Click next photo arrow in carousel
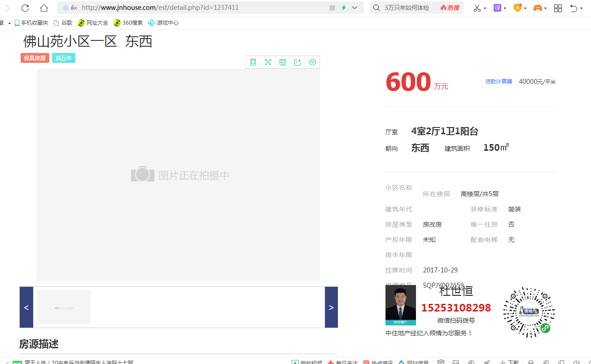591x364 pixels. [331, 307]
